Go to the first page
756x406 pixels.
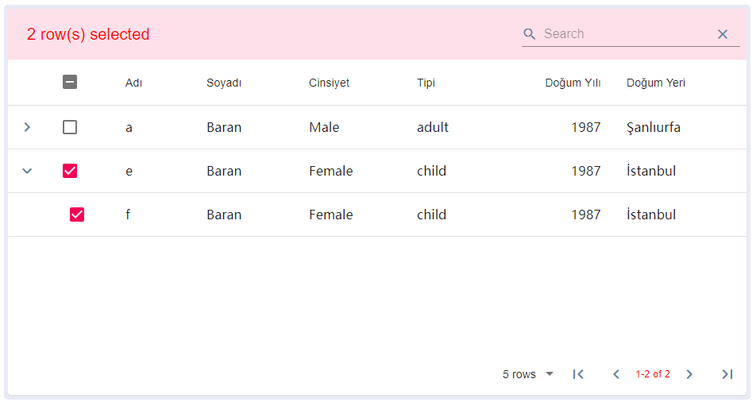click(578, 374)
